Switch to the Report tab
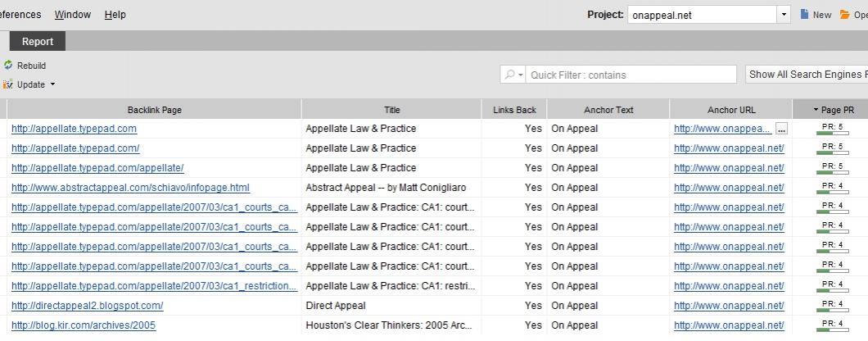The image size is (868, 341). click(x=38, y=41)
